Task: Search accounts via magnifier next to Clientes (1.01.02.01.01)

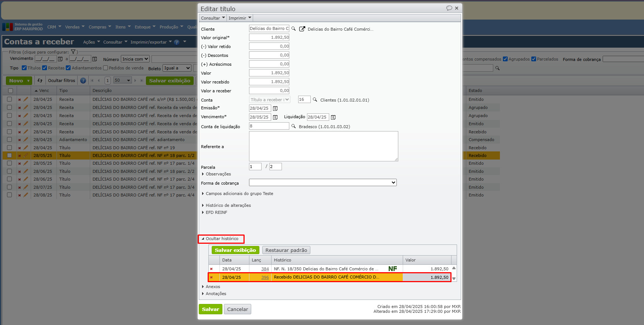Action: click(315, 100)
